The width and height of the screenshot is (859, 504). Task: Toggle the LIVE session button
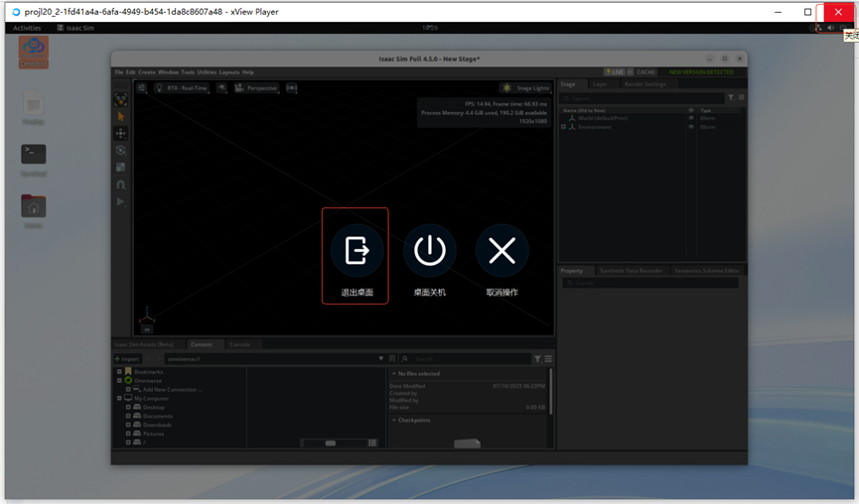pyautogui.click(x=615, y=72)
